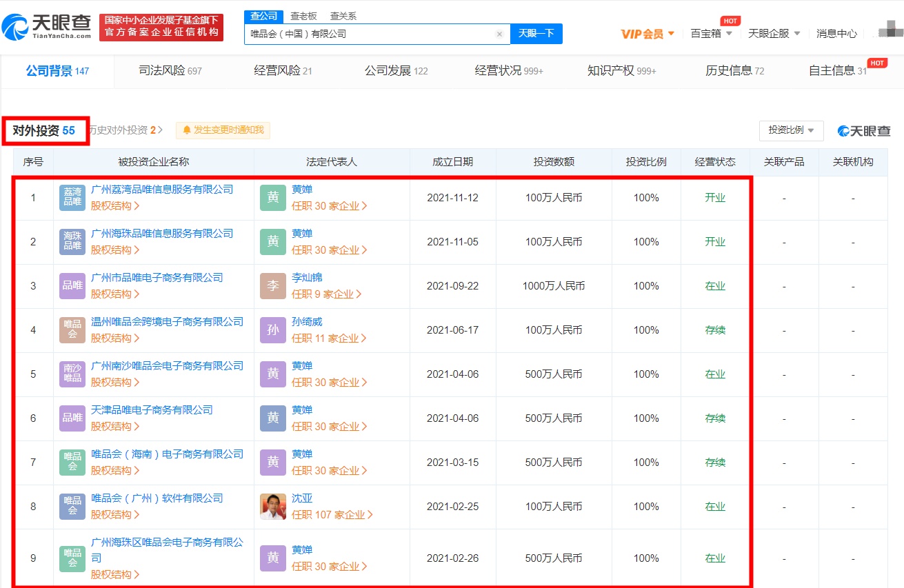Switch to the 查老板 search tab
This screenshot has width=904, height=588.
click(303, 17)
